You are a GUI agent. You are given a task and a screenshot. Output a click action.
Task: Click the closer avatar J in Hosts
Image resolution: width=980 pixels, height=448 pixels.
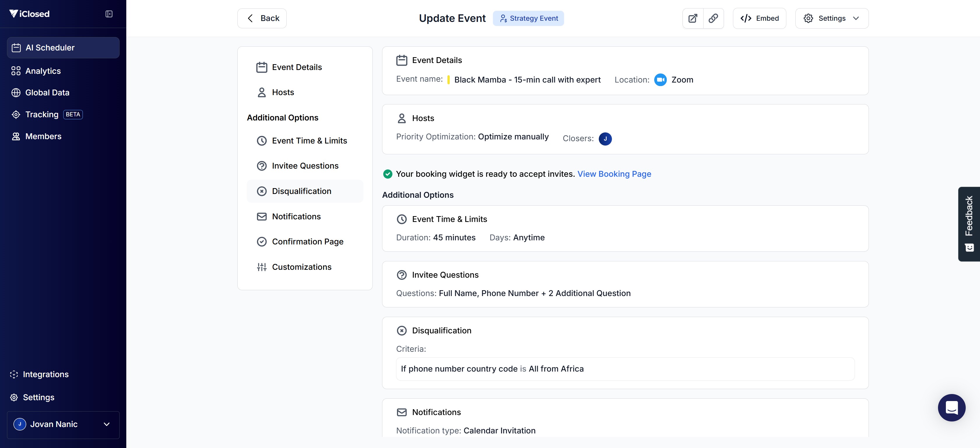[x=605, y=139]
